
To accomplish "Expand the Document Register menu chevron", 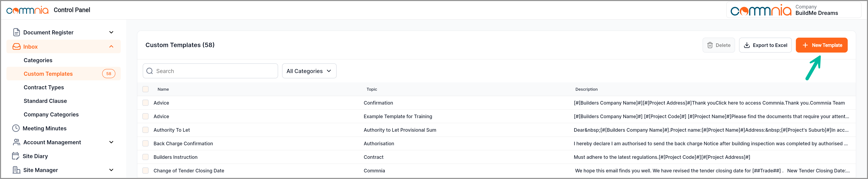I will pos(111,32).
